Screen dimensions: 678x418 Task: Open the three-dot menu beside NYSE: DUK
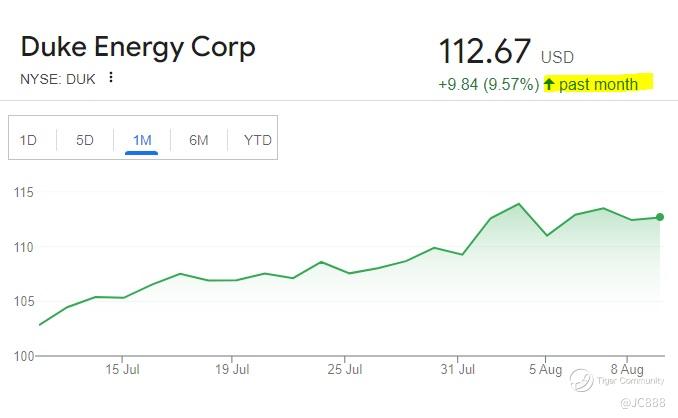pyautogui.click(x=111, y=78)
